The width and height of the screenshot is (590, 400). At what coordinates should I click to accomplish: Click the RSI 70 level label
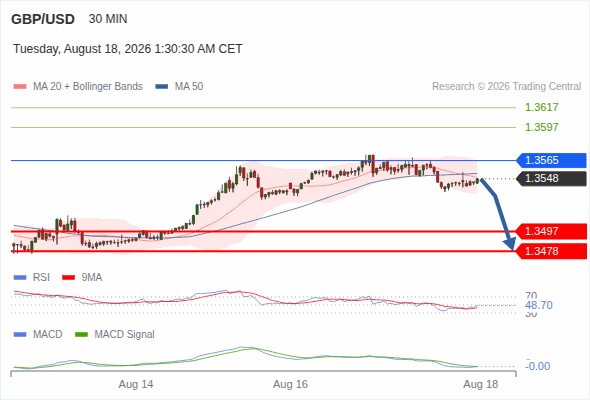pyautogui.click(x=531, y=296)
